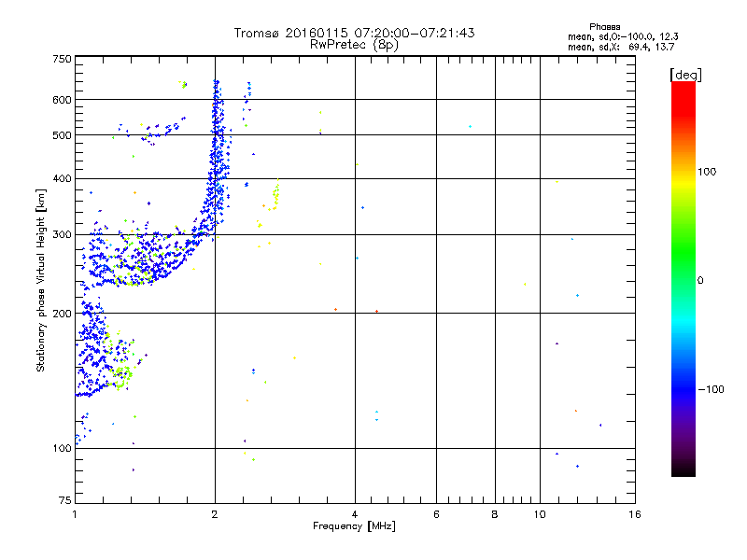
Task: Click the x-axis tick label '16'
Action: point(635,514)
